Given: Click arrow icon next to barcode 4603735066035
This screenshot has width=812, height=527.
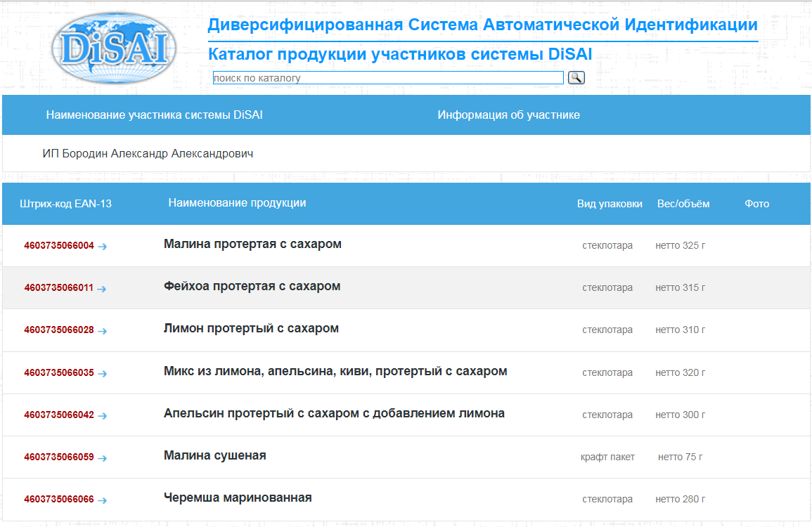Looking at the screenshot, I should click(103, 373).
